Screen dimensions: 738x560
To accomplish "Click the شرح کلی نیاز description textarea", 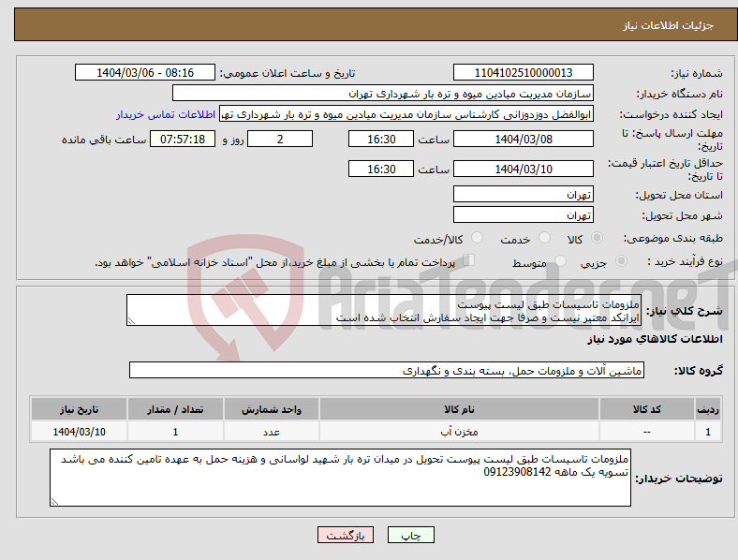I will 384,310.
